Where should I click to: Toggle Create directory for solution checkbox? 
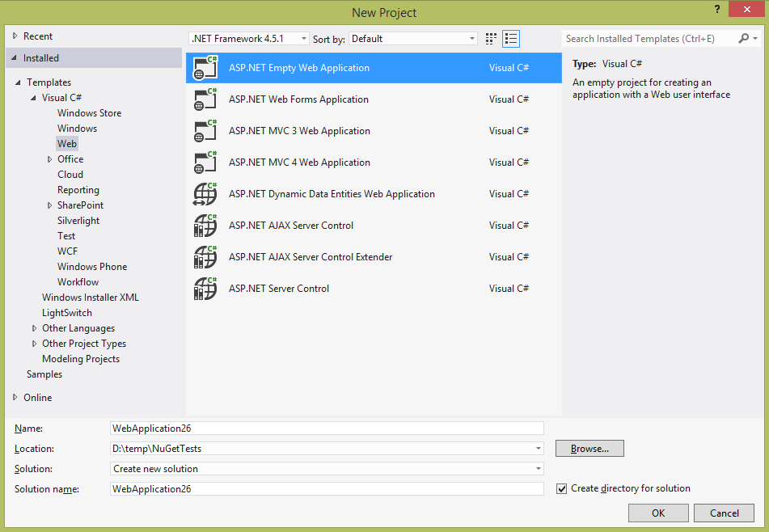[561, 489]
